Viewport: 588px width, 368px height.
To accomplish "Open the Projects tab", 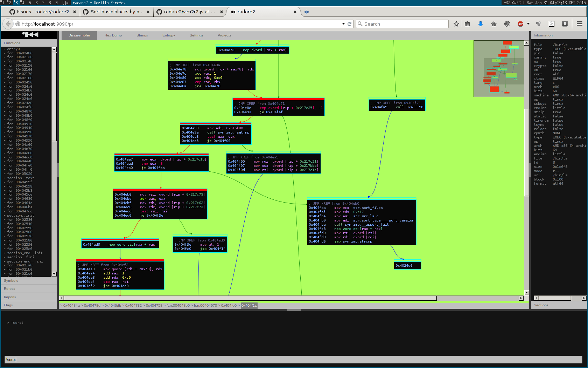I will (224, 35).
